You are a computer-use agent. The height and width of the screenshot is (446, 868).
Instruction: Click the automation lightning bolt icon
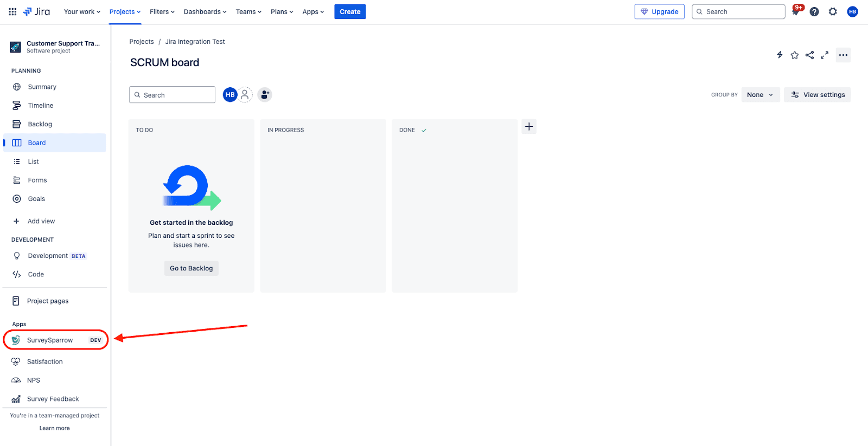point(780,55)
